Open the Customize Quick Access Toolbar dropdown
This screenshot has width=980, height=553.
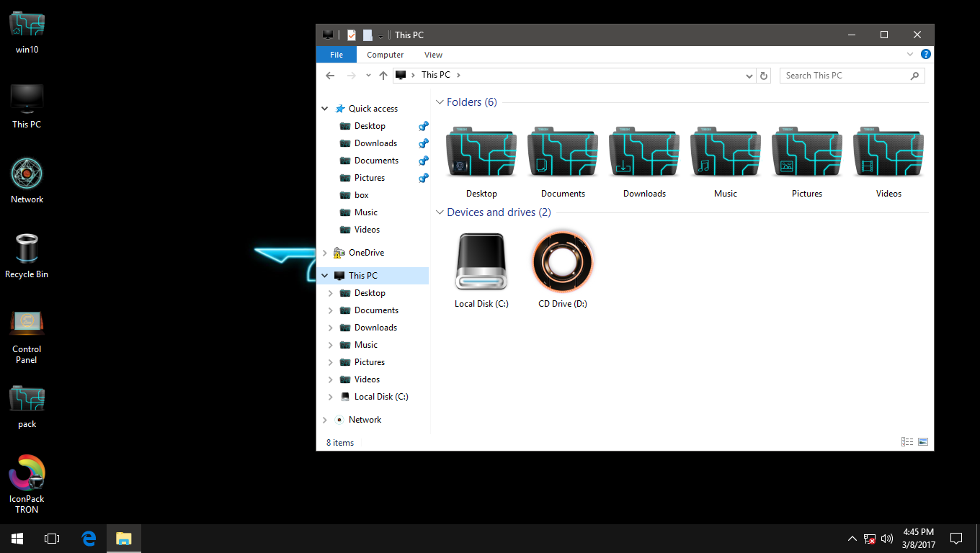pos(380,35)
